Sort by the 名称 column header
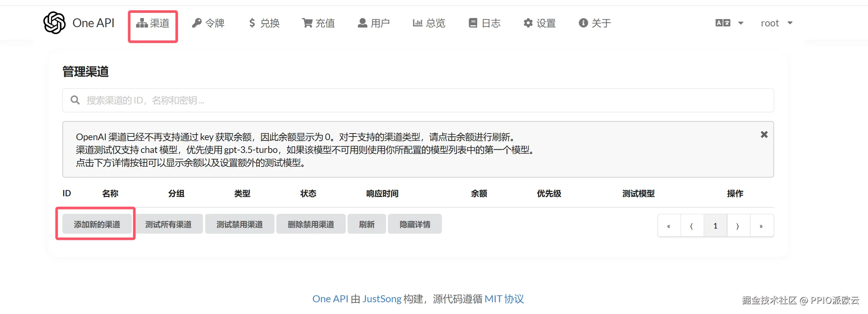This screenshot has width=868, height=314. point(110,193)
